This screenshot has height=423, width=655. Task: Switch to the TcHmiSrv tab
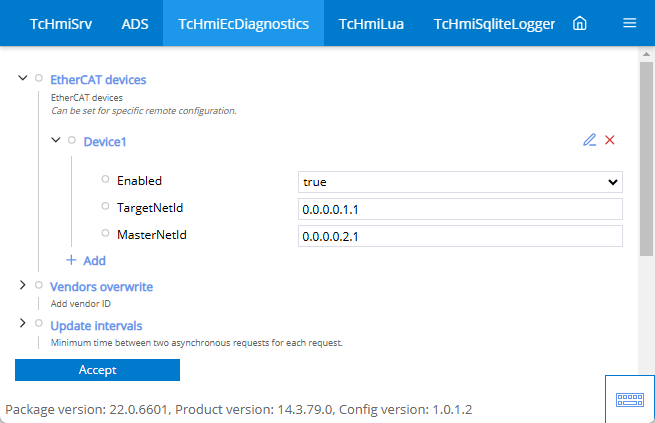pos(61,24)
